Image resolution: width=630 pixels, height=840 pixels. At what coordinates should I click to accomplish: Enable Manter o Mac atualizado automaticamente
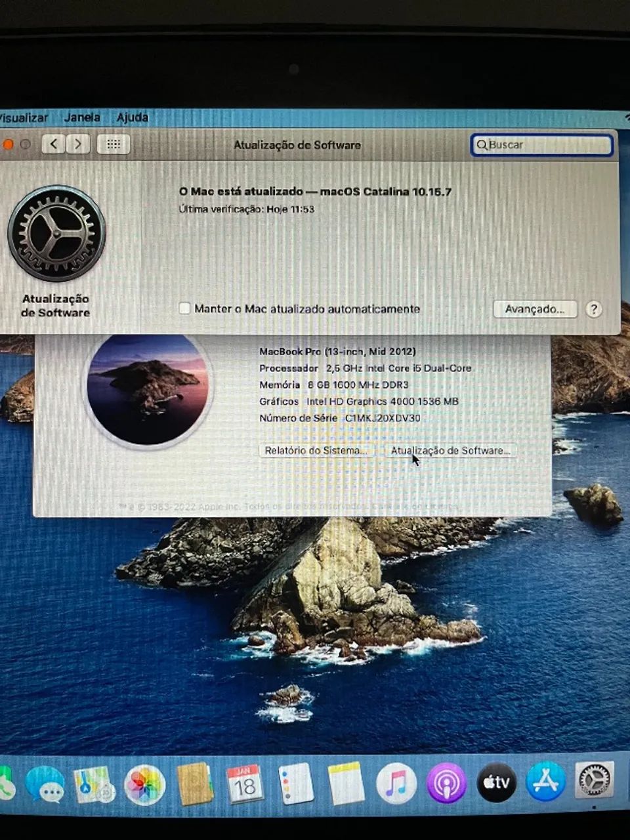tap(184, 308)
